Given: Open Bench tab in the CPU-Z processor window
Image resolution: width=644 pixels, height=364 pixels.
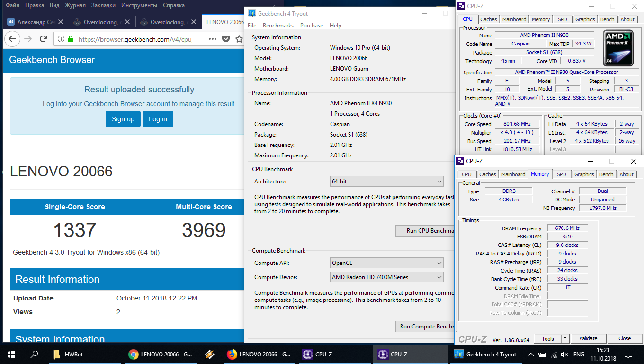Looking at the screenshot, I should tap(608, 19).
